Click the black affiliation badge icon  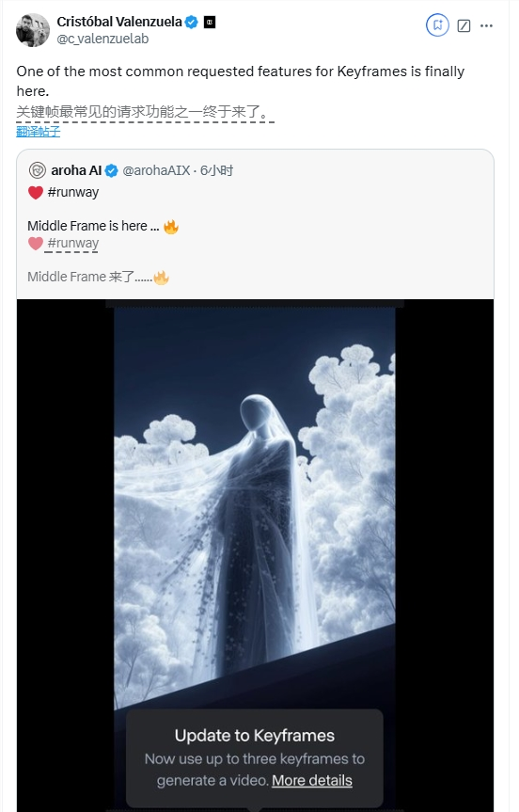point(210,22)
